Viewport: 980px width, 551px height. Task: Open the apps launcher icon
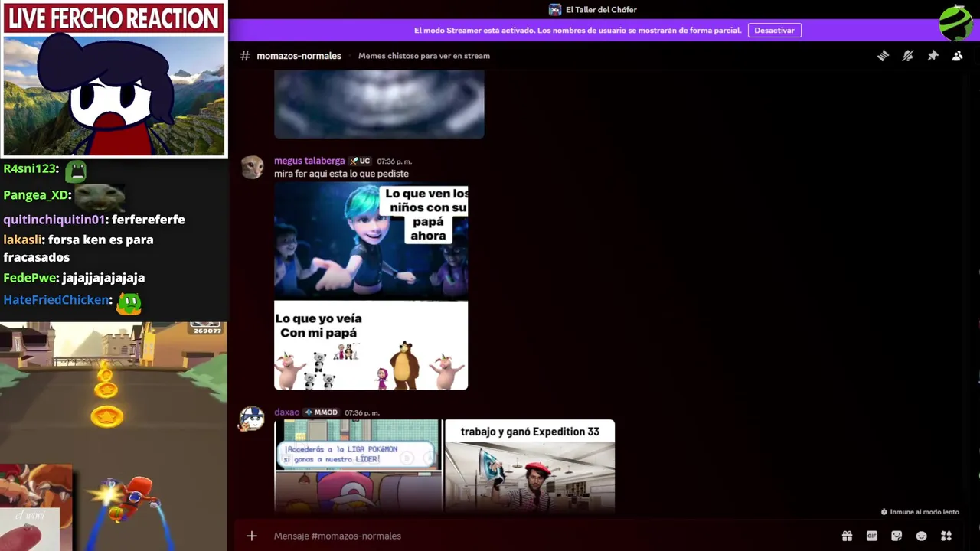click(x=946, y=536)
